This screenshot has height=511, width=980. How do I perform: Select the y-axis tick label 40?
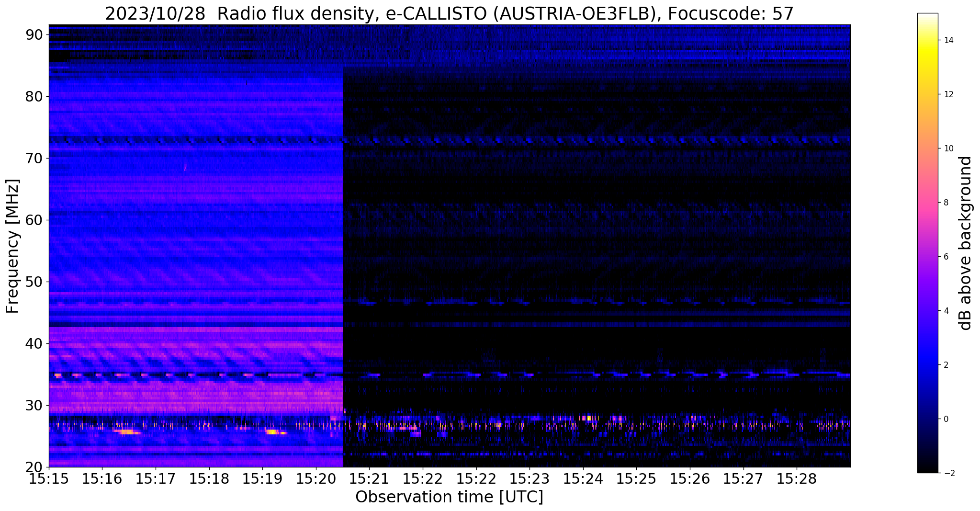pos(34,344)
